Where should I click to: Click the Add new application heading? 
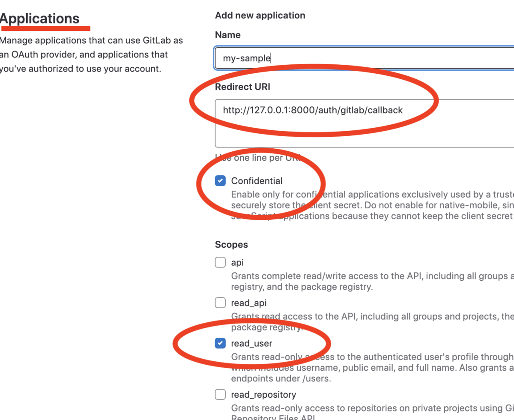260,15
